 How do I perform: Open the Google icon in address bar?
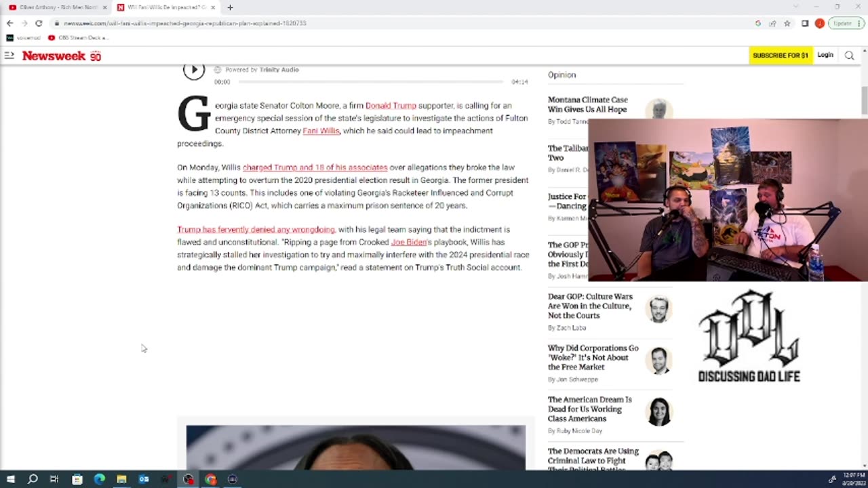[757, 23]
